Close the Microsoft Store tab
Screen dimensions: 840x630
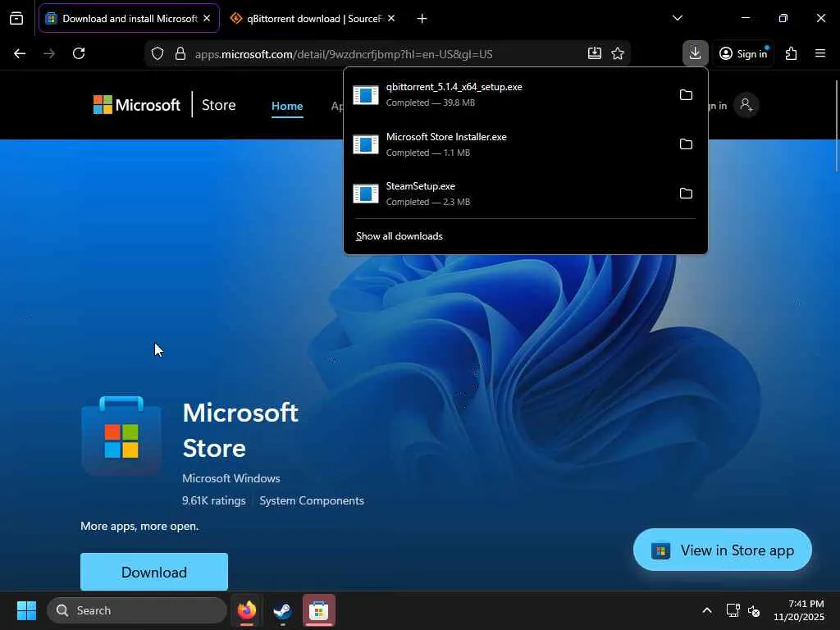coord(207,18)
